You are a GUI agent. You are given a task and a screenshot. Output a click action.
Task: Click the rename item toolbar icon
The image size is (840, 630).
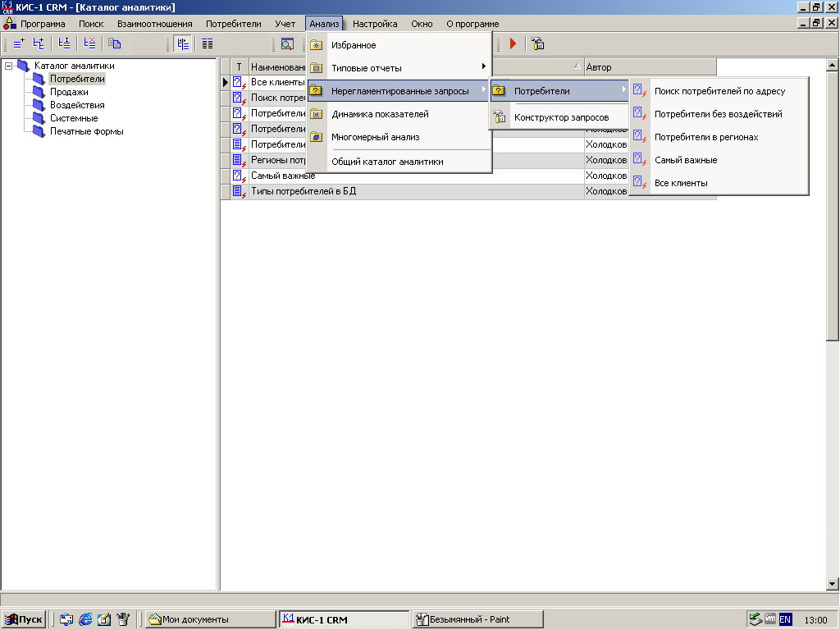click(64, 43)
